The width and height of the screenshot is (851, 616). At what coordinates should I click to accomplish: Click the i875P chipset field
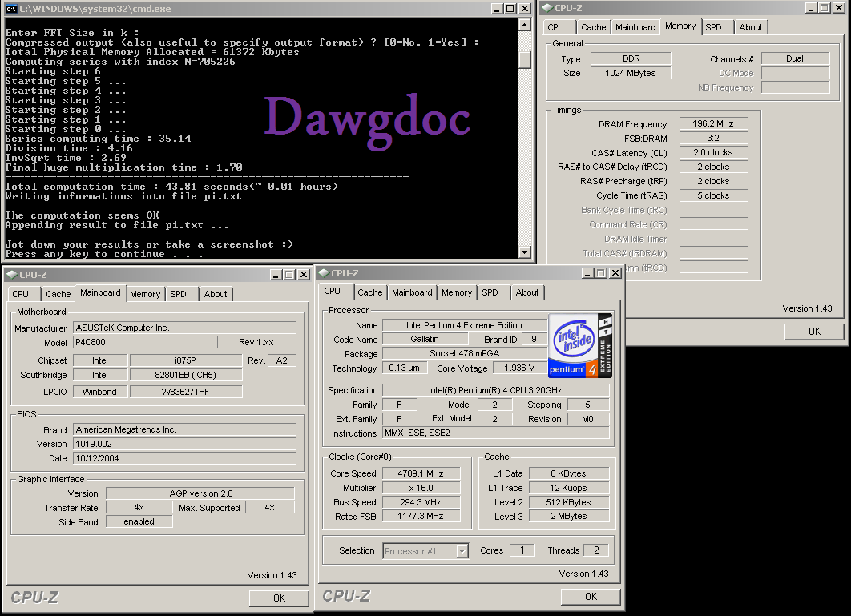(x=186, y=360)
